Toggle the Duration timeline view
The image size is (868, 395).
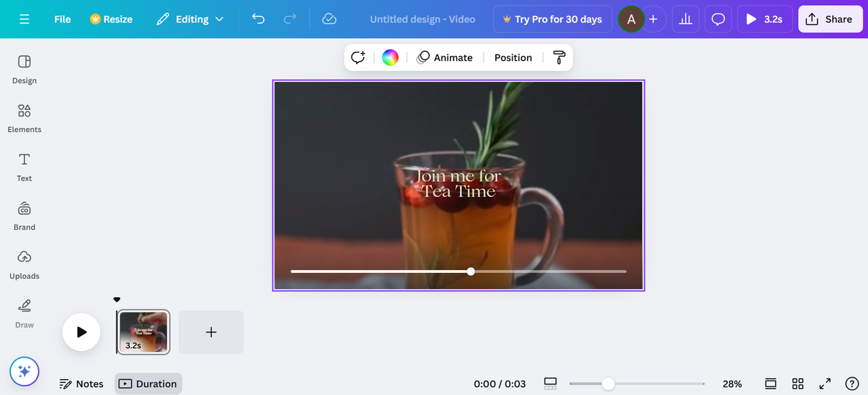tap(148, 383)
